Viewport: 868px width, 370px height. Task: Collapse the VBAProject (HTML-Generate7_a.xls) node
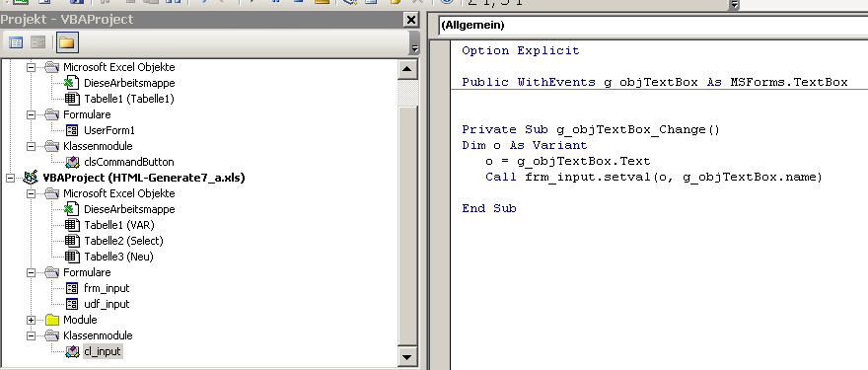pos(10,178)
